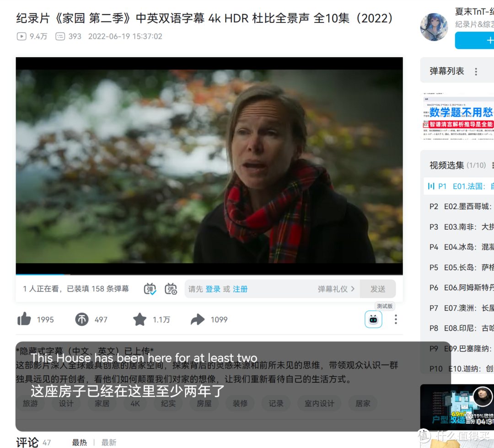This screenshot has width=494, height=448.
Task: Open danmaku settings icon
Action: [x=171, y=289]
